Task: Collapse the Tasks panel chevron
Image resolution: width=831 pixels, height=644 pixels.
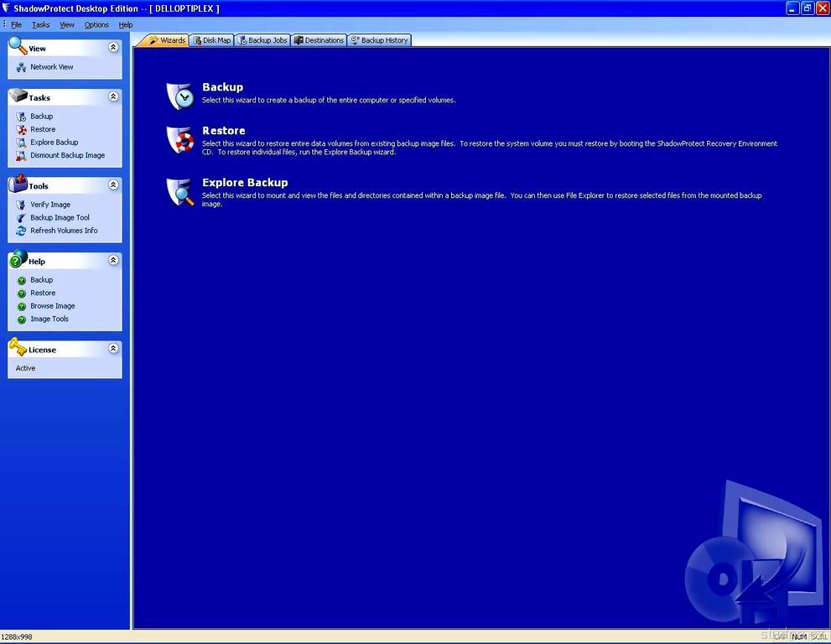Action: point(113,96)
